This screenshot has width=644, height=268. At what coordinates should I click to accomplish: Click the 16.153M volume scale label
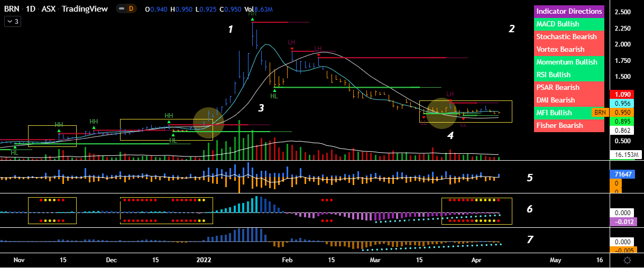625,155
